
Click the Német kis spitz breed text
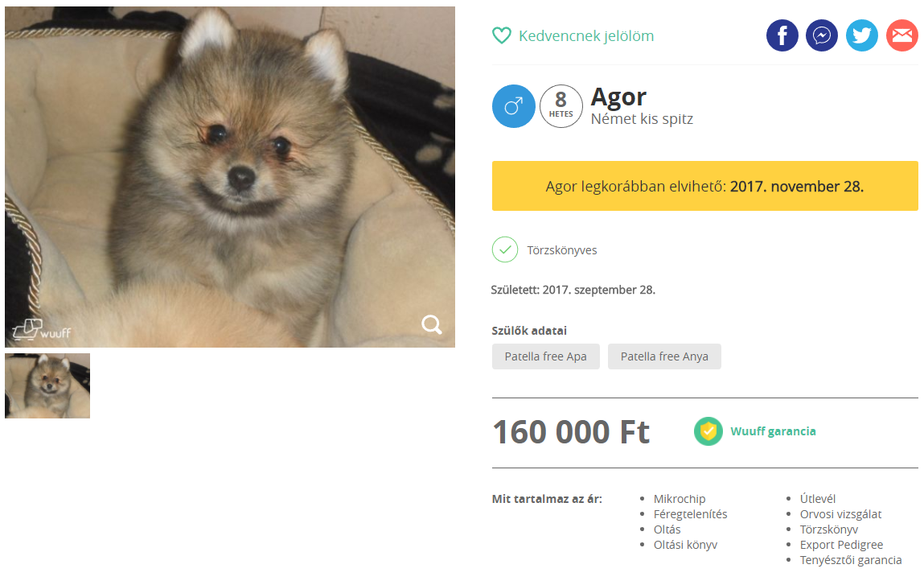642,119
